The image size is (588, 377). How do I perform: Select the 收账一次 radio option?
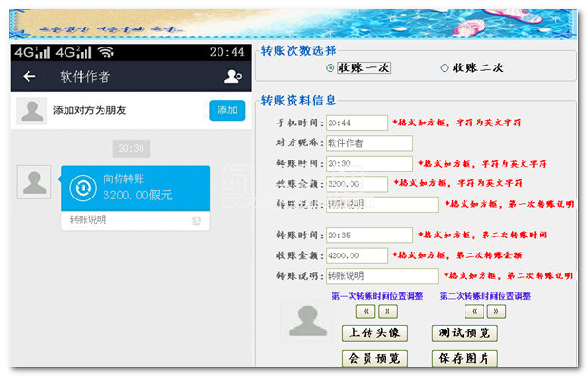click(x=330, y=68)
